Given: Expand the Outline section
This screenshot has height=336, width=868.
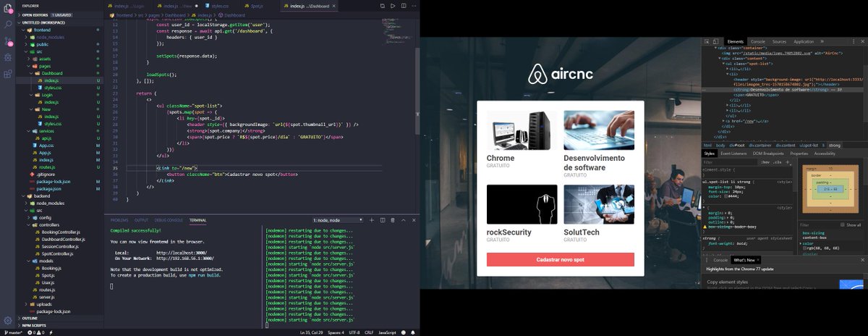Looking at the screenshot, I should tap(29, 318).
